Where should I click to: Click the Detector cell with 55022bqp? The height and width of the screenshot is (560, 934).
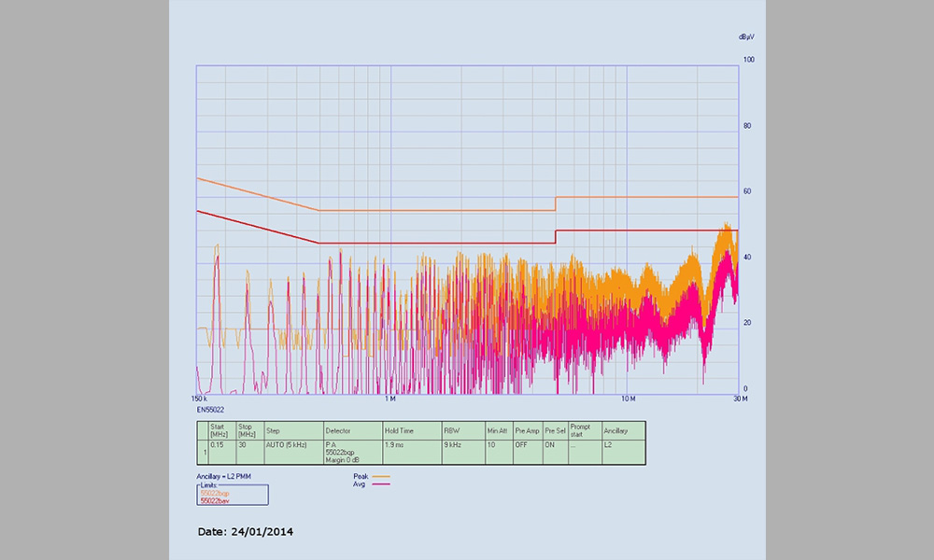[x=340, y=452]
